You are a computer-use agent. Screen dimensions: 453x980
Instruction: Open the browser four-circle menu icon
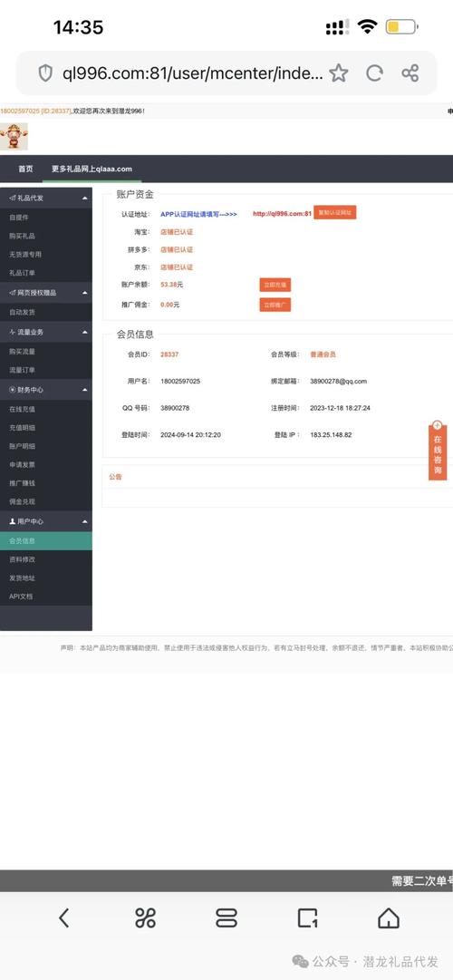click(146, 917)
